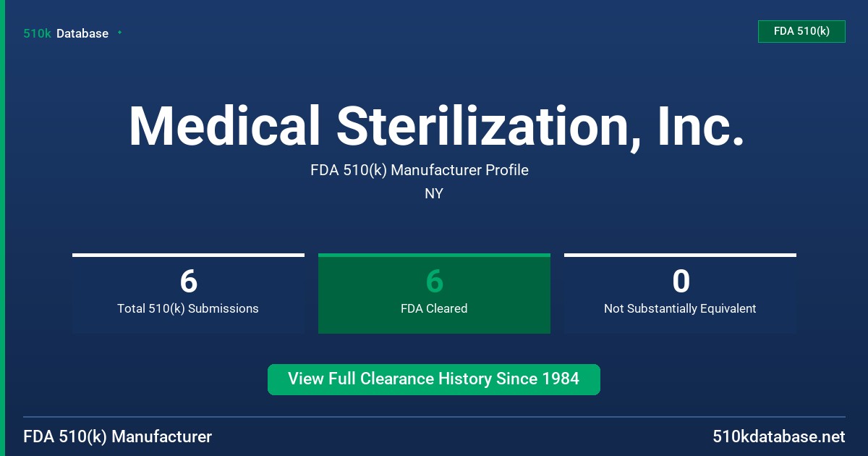Click the Medical Sterilization, Inc. heading
868x456 pixels.
436,127
